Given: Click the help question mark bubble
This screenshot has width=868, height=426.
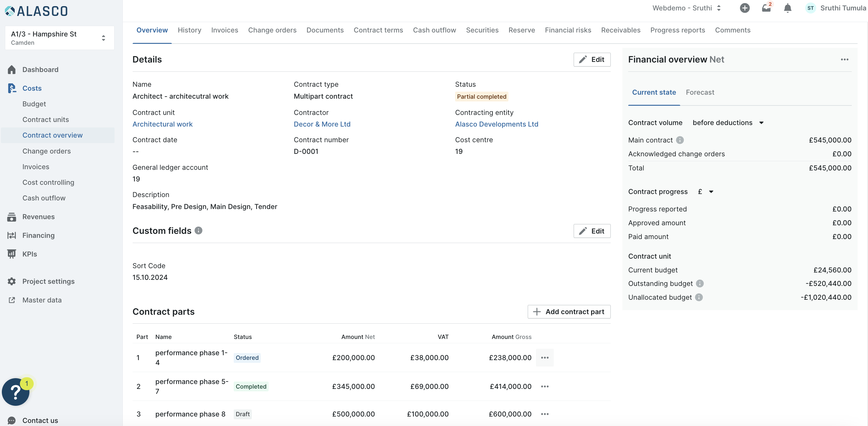Looking at the screenshot, I should (16, 392).
